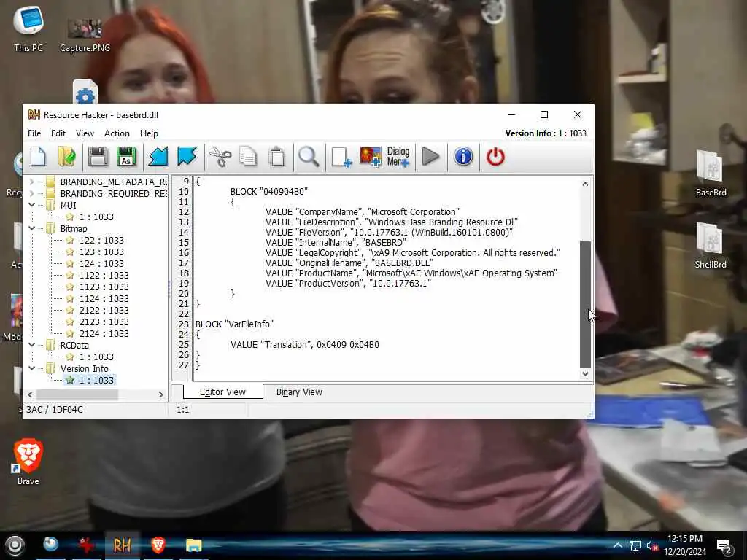Open the File menu
The width and height of the screenshot is (747, 560).
[34, 133]
